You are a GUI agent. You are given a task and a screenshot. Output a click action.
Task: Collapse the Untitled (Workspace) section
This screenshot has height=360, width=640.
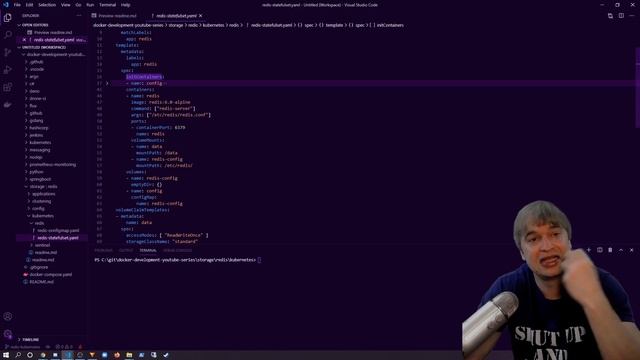tap(44, 47)
